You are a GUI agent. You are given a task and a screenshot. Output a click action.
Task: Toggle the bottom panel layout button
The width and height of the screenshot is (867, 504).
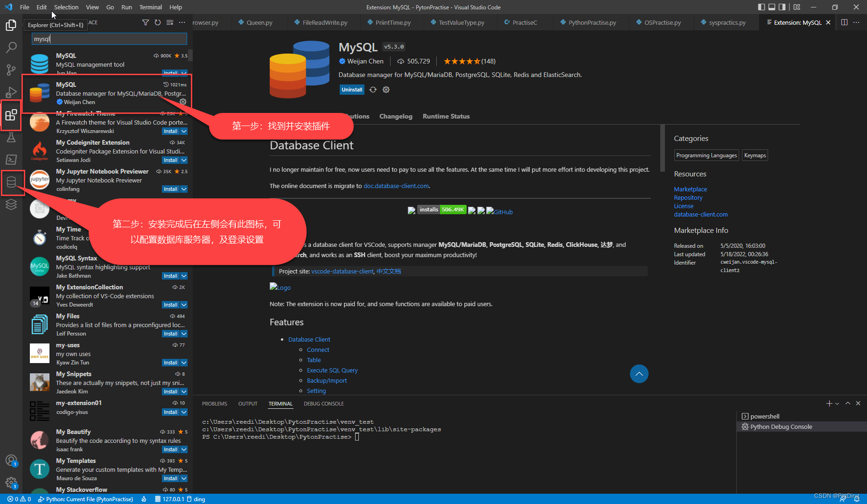click(772, 7)
